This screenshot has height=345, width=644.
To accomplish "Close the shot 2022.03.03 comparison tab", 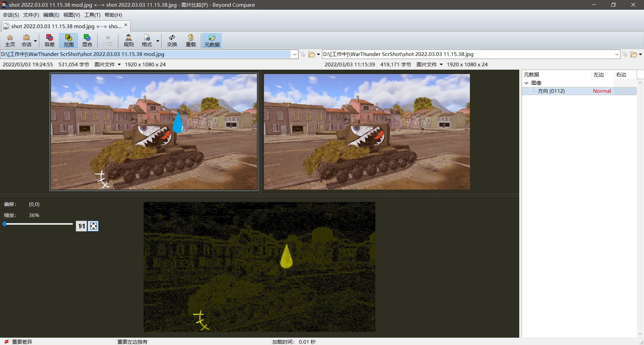I will click(x=126, y=25).
